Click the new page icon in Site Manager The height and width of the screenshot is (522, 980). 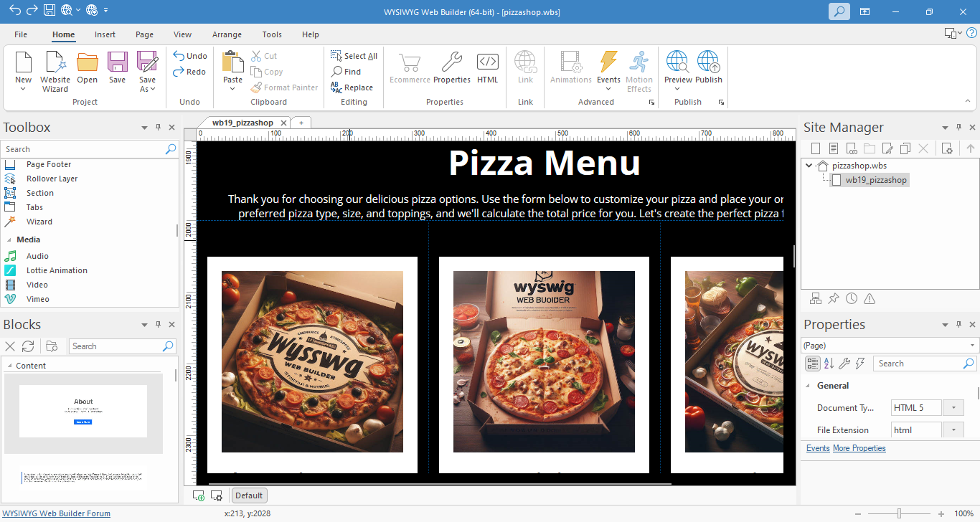click(x=816, y=148)
